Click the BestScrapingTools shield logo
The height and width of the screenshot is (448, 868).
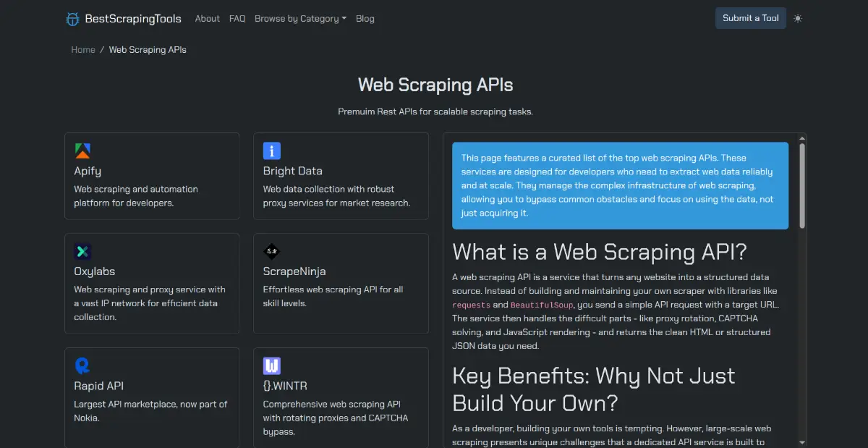click(72, 18)
